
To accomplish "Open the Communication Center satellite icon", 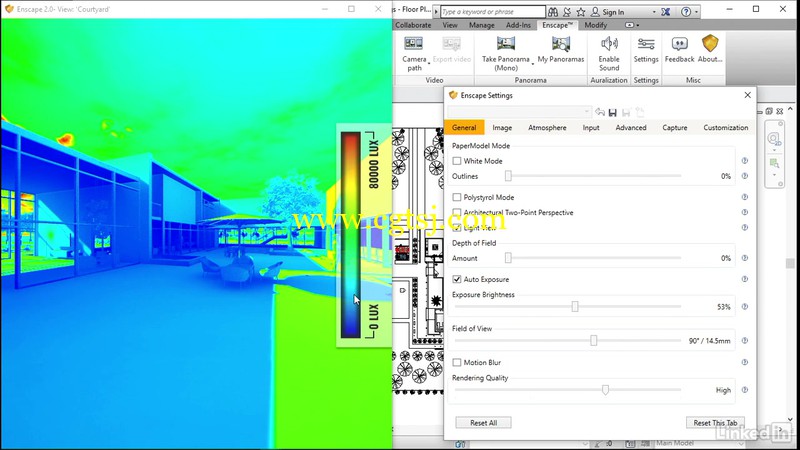I will click(x=567, y=12).
